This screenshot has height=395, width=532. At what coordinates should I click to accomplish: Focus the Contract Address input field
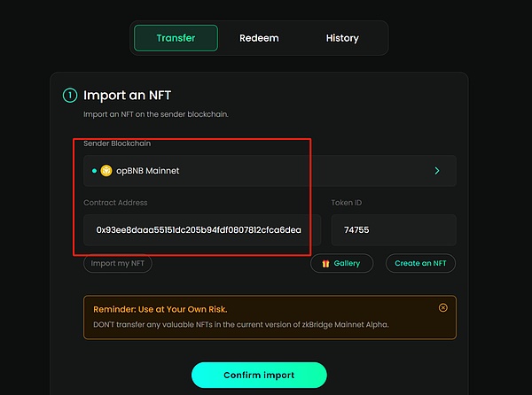(199, 229)
